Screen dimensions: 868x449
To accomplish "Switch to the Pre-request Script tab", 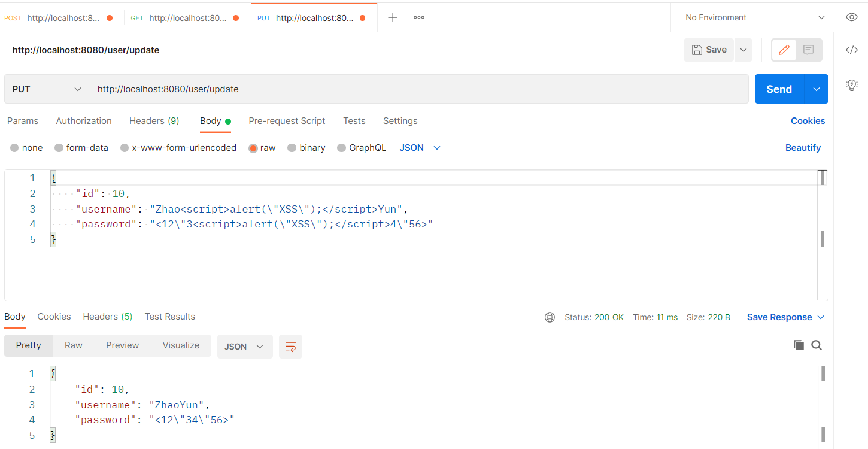I will (287, 121).
